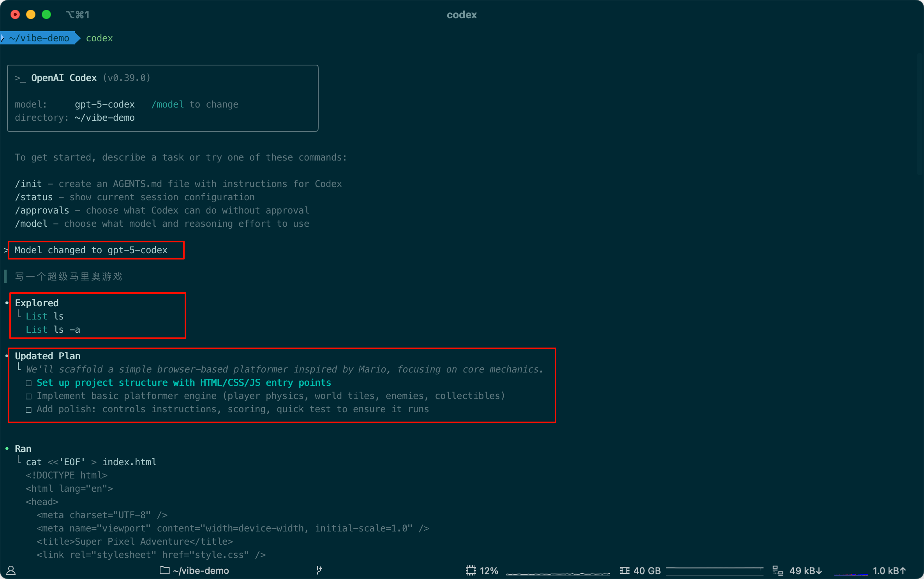Click the meta charset UTF-8 line
This screenshot has width=924, height=579.
[x=102, y=515]
